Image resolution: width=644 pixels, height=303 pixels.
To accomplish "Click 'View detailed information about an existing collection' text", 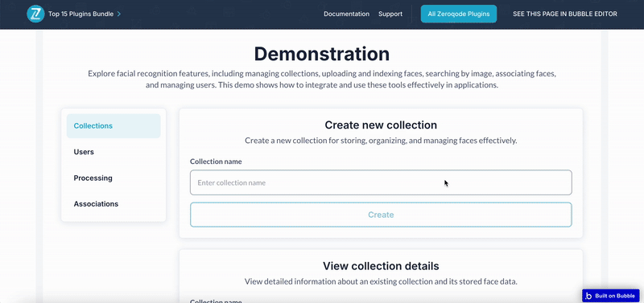I will [381, 281].
